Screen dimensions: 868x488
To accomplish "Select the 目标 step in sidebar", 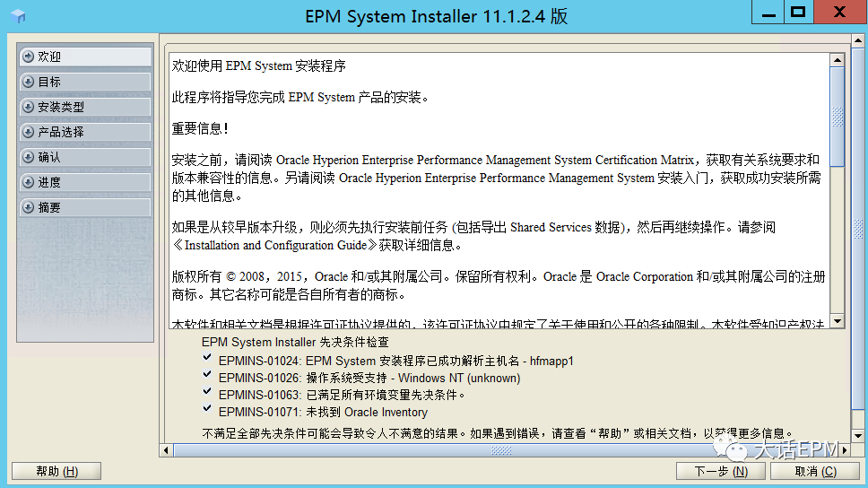I will coord(85,82).
